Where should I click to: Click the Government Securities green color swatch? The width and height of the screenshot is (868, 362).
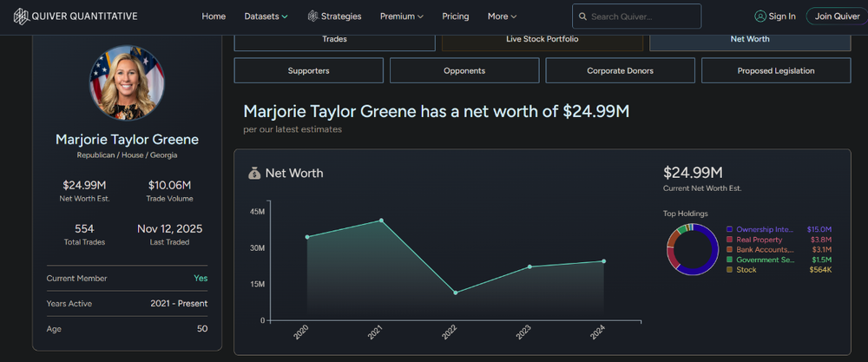[730, 260]
